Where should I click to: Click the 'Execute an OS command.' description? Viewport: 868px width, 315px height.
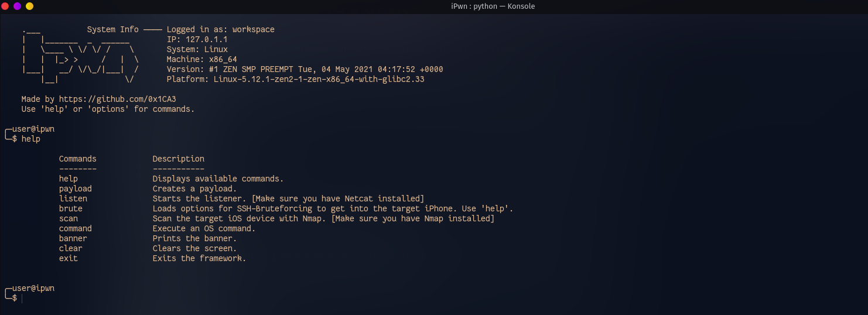[204, 228]
